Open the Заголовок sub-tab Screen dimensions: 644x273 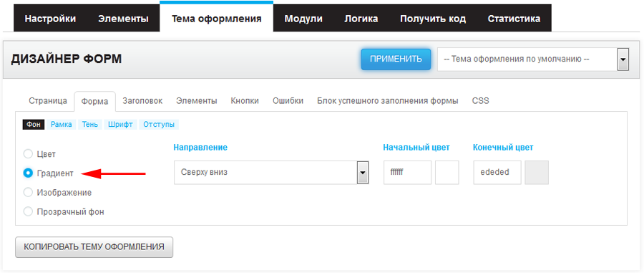[x=142, y=101]
